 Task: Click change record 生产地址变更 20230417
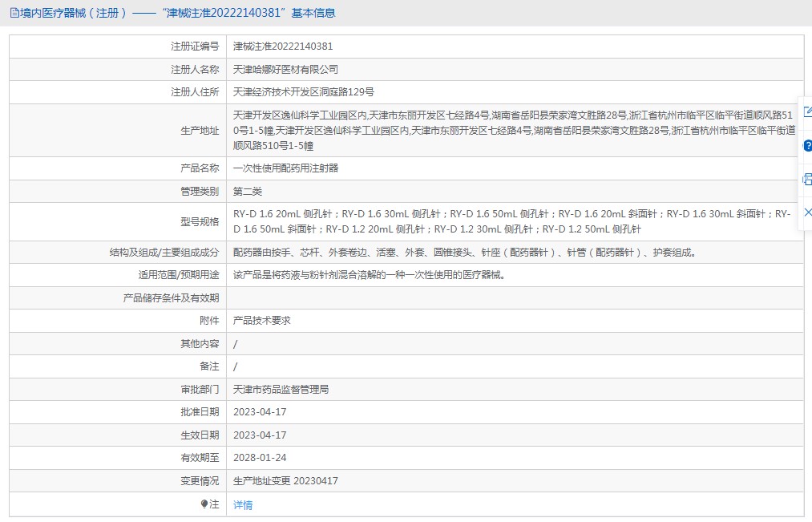[285, 481]
